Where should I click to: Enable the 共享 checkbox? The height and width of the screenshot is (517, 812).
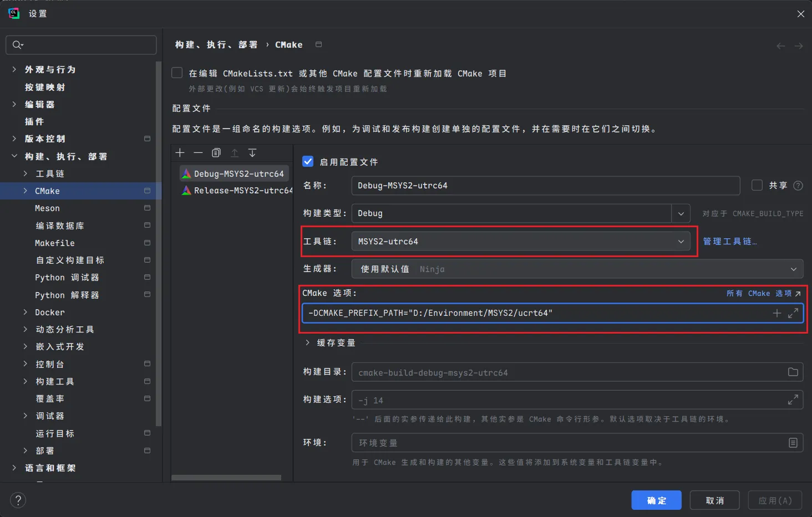[x=757, y=185]
